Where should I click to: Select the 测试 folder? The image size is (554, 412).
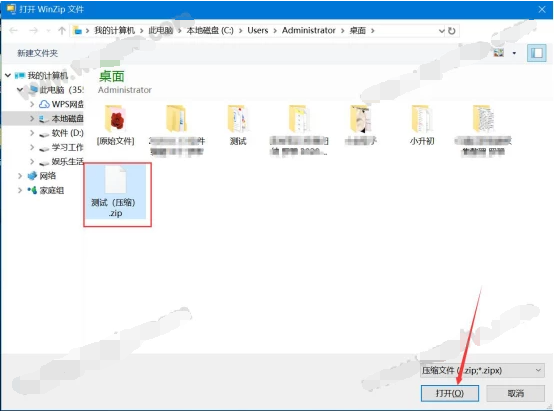pyautogui.click(x=238, y=125)
